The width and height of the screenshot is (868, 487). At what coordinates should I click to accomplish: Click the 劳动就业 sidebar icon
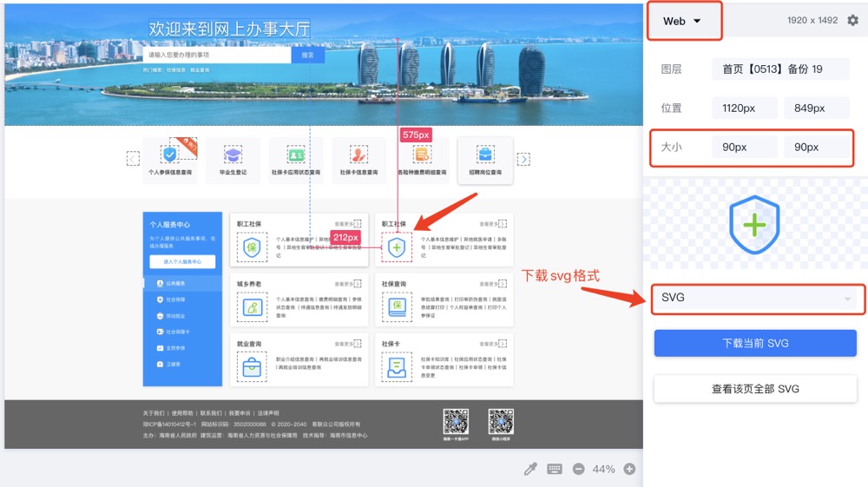(160, 316)
